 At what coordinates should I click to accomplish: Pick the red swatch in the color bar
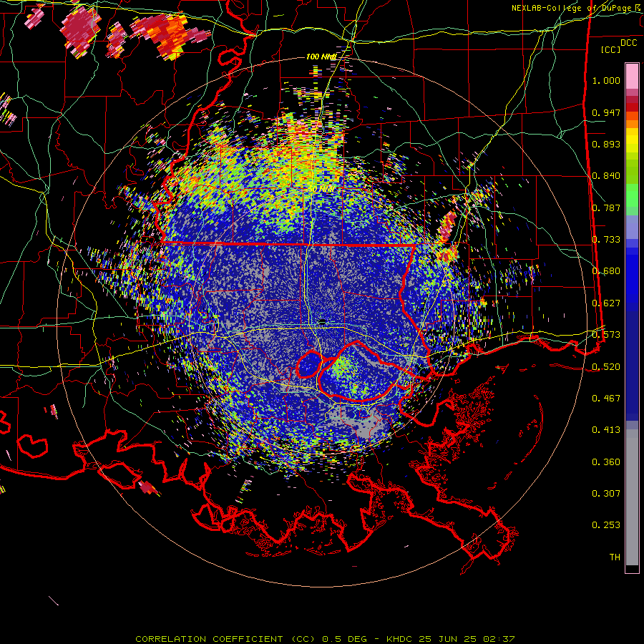(632, 107)
